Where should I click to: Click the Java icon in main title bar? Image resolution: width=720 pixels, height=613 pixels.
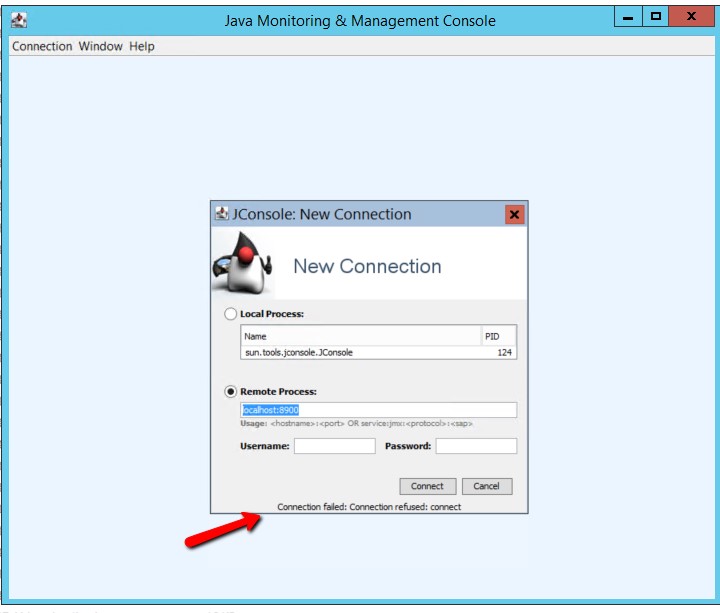19,20
